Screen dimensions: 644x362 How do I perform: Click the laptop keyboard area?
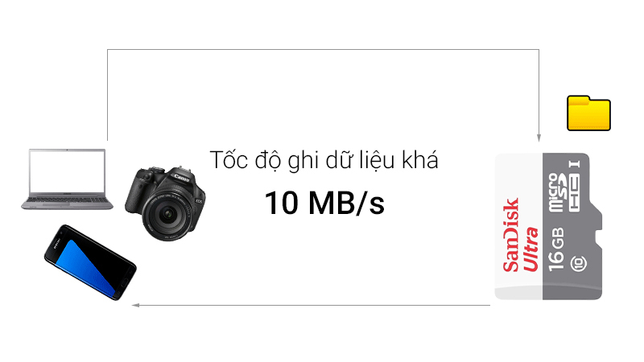click(x=68, y=200)
